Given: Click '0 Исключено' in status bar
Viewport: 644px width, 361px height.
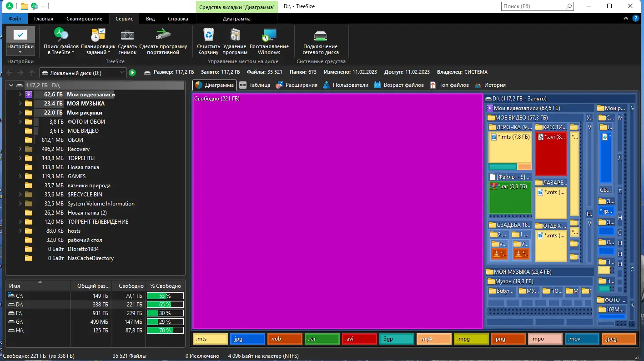Looking at the screenshot, I should point(202,356).
